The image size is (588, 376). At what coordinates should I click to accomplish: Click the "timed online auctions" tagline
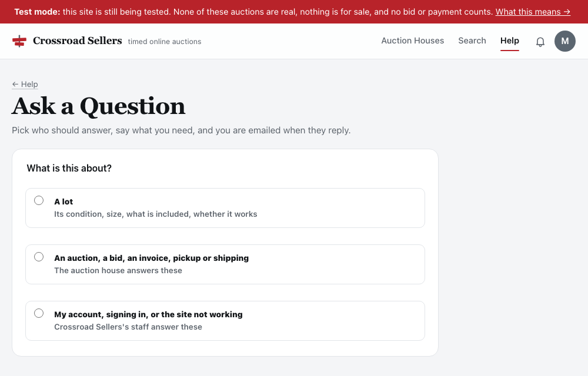pyautogui.click(x=165, y=42)
